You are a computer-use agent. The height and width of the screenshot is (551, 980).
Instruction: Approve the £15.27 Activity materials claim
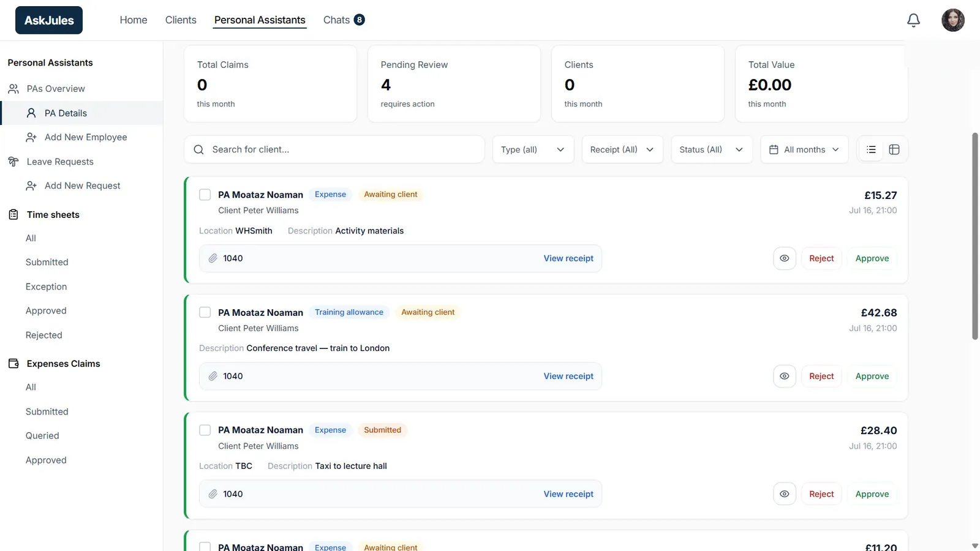point(872,258)
